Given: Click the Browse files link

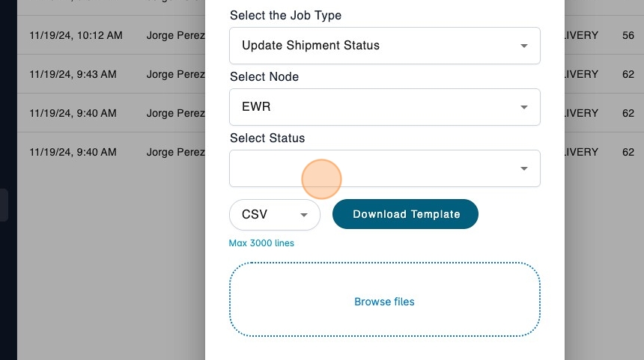Looking at the screenshot, I should (x=384, y=302).
